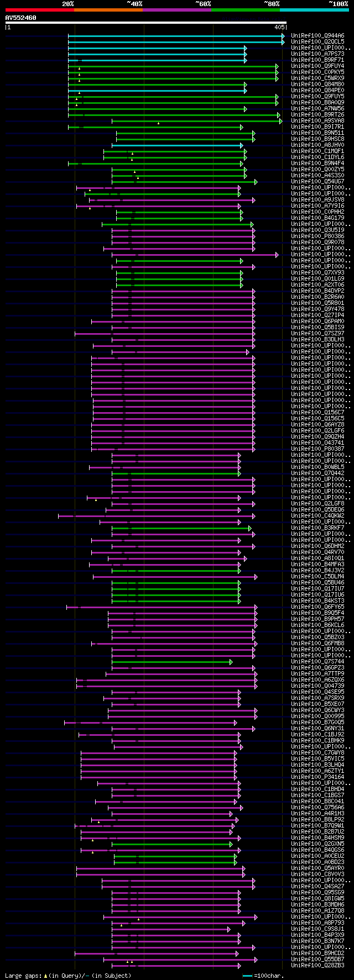The height and width of the screenshot is (980, 354).
Task: Click the cyan =100char. scale bar
Action: pyautogui.click(x=247, y=976)
